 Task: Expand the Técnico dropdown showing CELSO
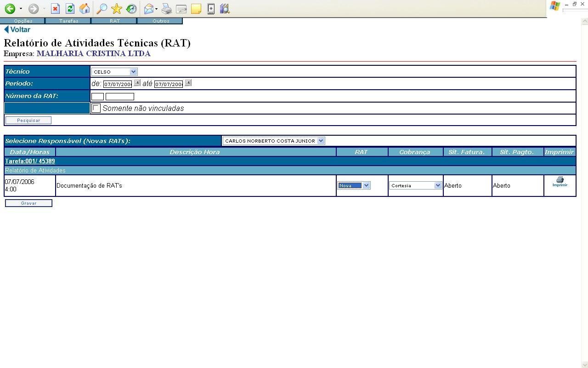[x=114, y=72]
